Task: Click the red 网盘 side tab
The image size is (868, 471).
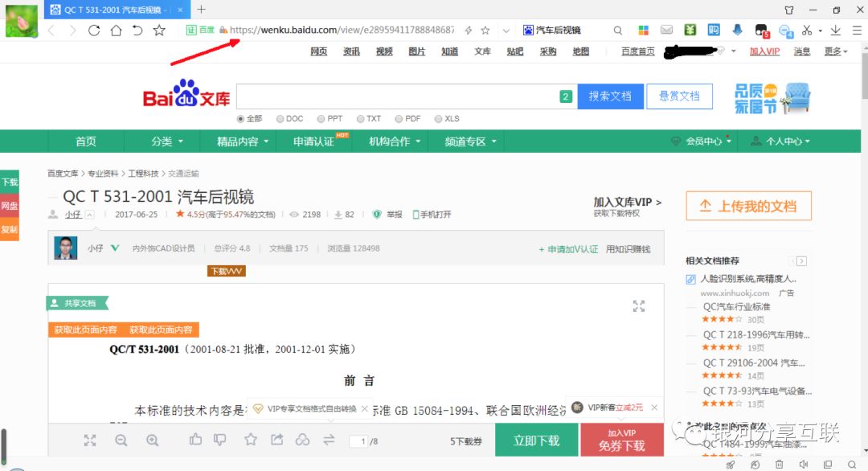Action: 10,206
